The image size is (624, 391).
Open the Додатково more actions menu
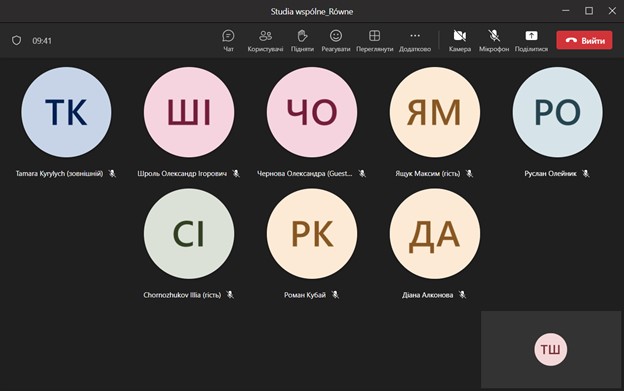pyautogui.click(x=415, y=41)
